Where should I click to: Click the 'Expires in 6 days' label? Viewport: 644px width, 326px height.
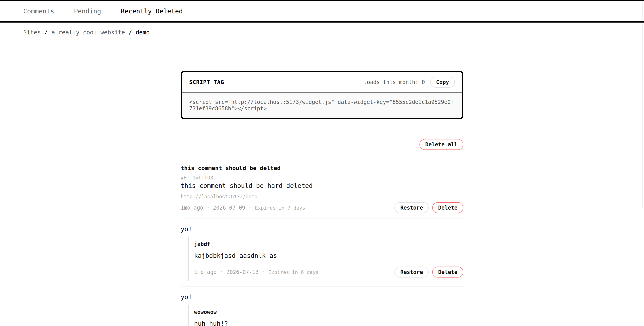[293, 272]
